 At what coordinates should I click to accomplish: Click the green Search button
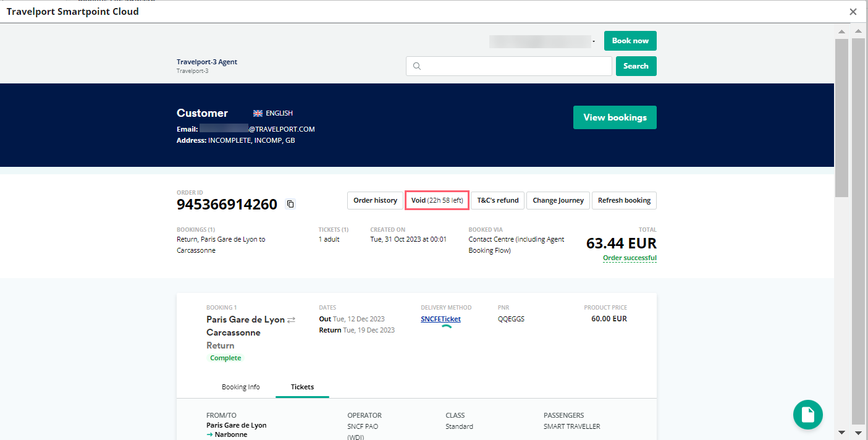point(636,66)
